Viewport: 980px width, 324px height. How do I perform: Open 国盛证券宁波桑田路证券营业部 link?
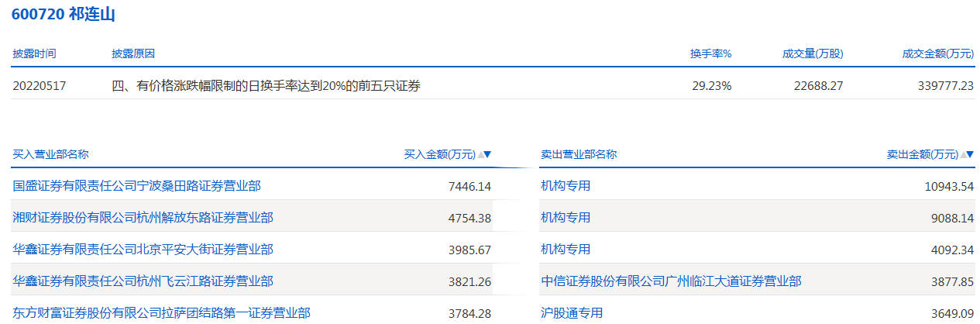[136, 186]
